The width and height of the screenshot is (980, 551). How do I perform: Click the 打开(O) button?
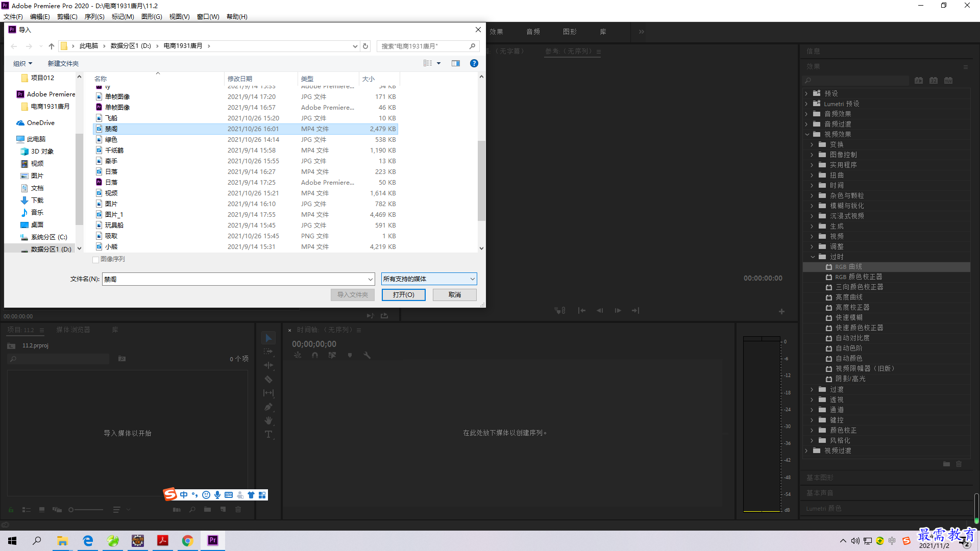pyautogui.click(x=403, y=295)
